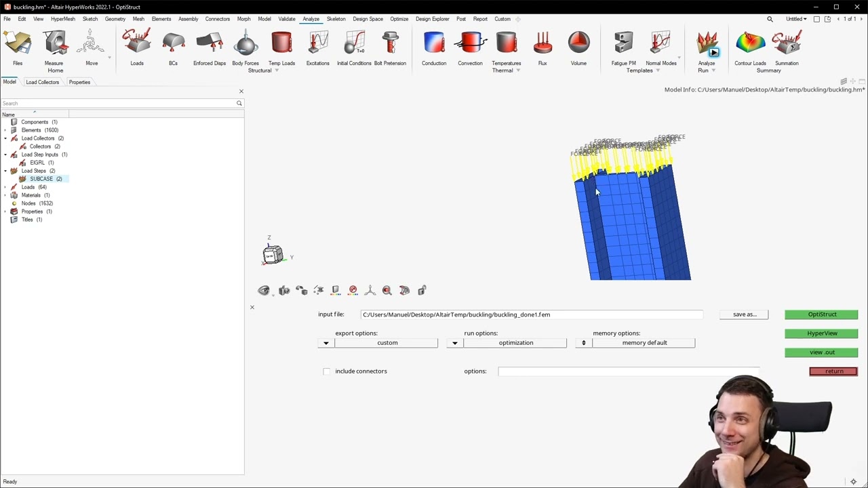Click the options text field
Viewport: 868px width, 488px height.
pos(629,371)
